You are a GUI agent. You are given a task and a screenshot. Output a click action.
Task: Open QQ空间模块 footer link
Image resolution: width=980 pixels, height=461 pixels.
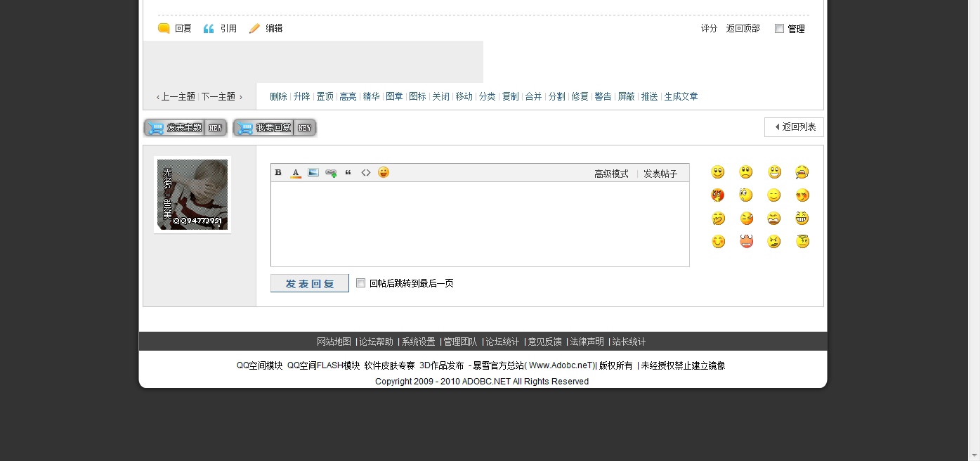pos(259,365)
